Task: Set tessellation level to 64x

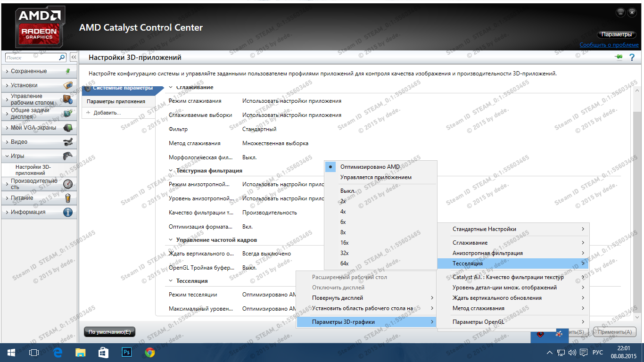Action: (381, 263)
